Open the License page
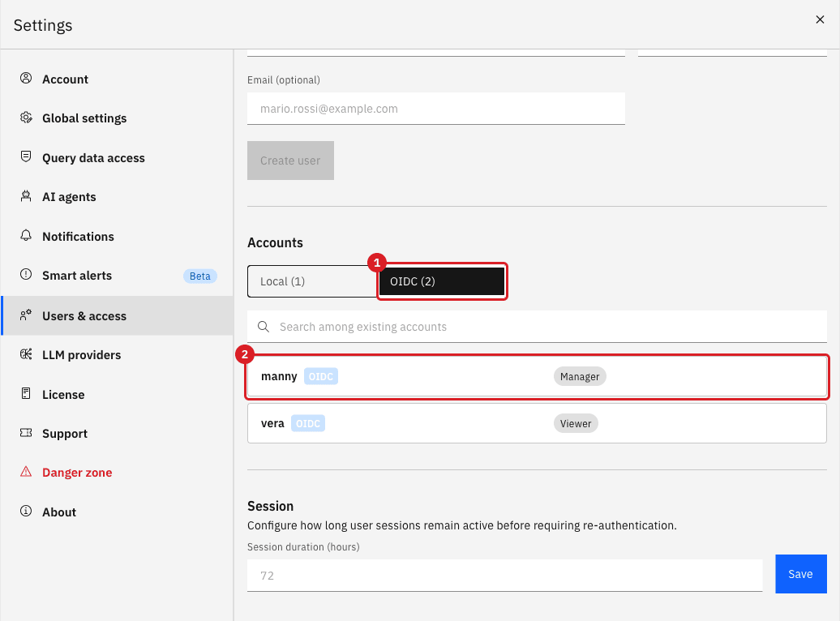This screenshot has height=621, width=840. (117, 394)
